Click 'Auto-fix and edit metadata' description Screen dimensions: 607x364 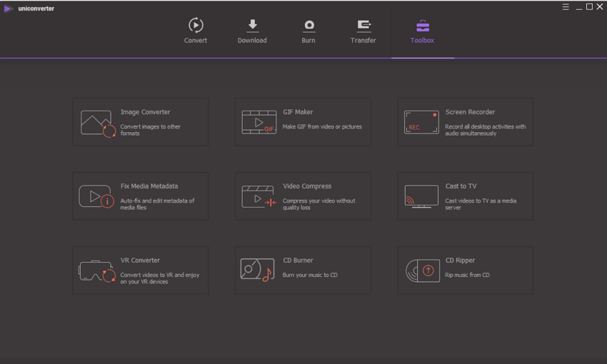click(157, 204)
